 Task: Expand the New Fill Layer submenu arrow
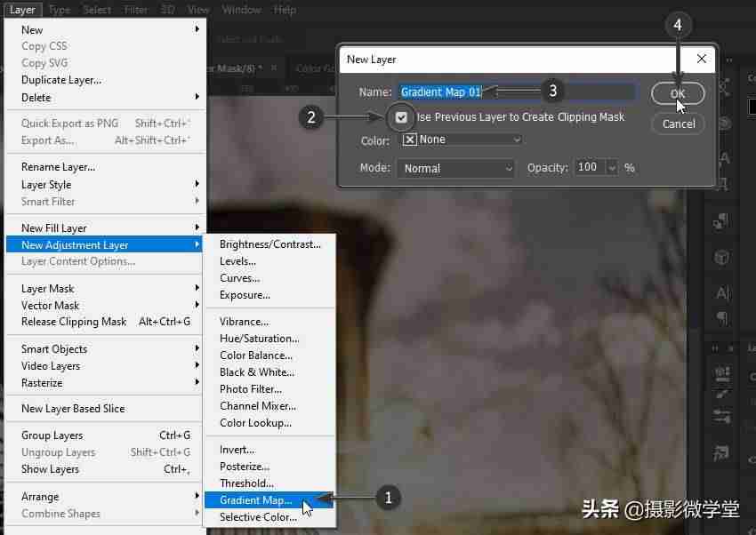point(197,228)
